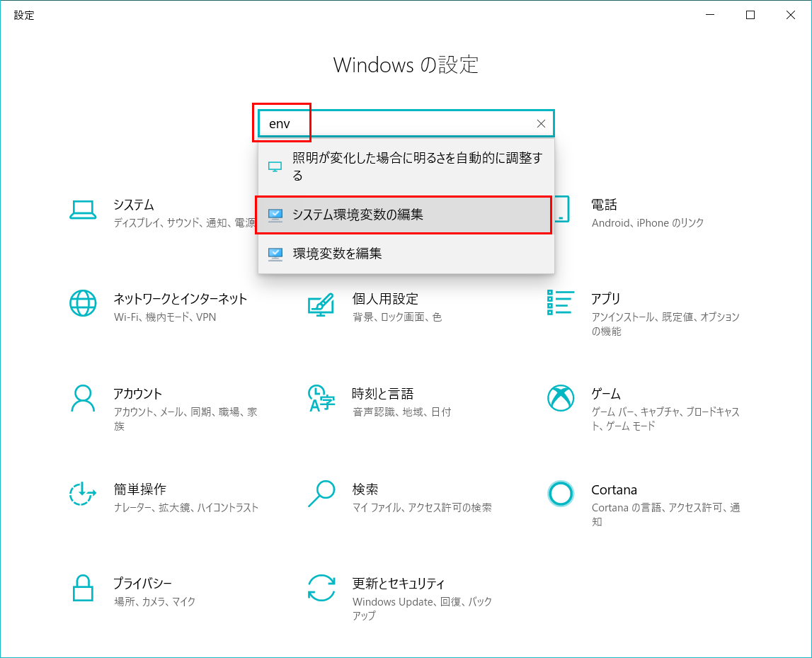812x658 pixels.
Task: Click ナレーター、拡大鏡、ハイコントラスト description
Action: point(186,508)
